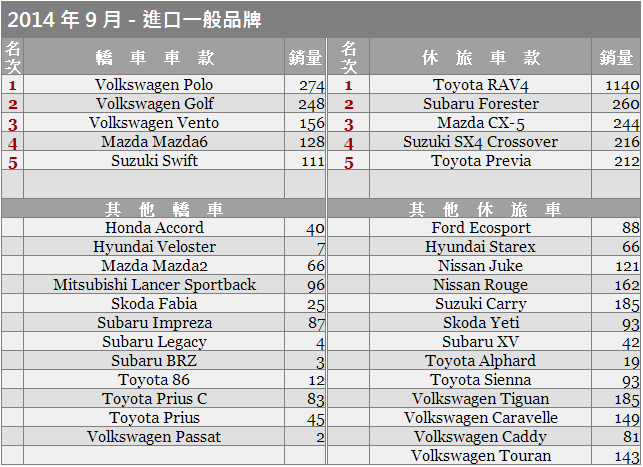The image size is (643, 467).
Task: Click the SUV models column header
Action: tap(481, 57)
